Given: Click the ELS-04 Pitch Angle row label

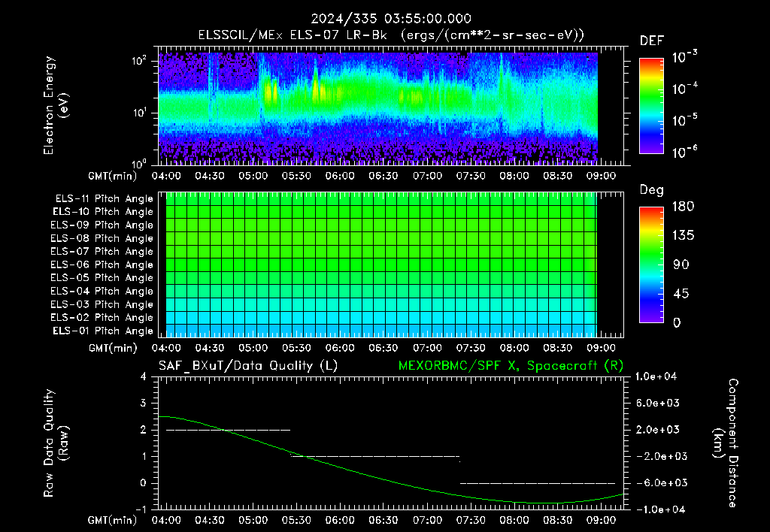Looking at the screenshot, I should pos(102,291).
